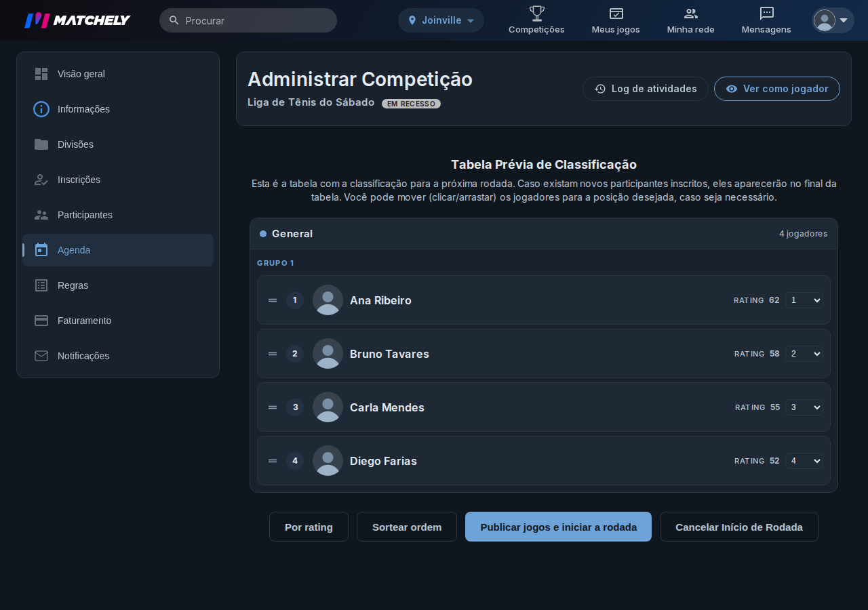Go to Faturamento section
This screenshot has height=610, width=868.
click(x=118, y=321)
